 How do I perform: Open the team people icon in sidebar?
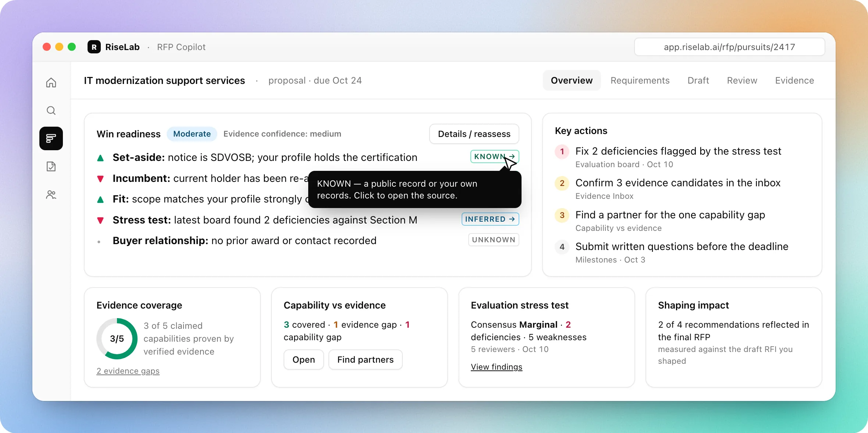pyautogui.click(x=51, y=194)
